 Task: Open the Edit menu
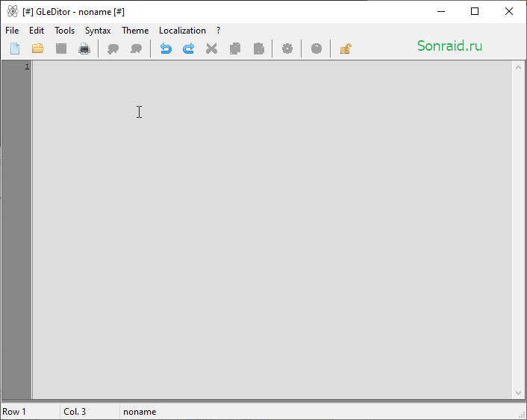point(37,31)
